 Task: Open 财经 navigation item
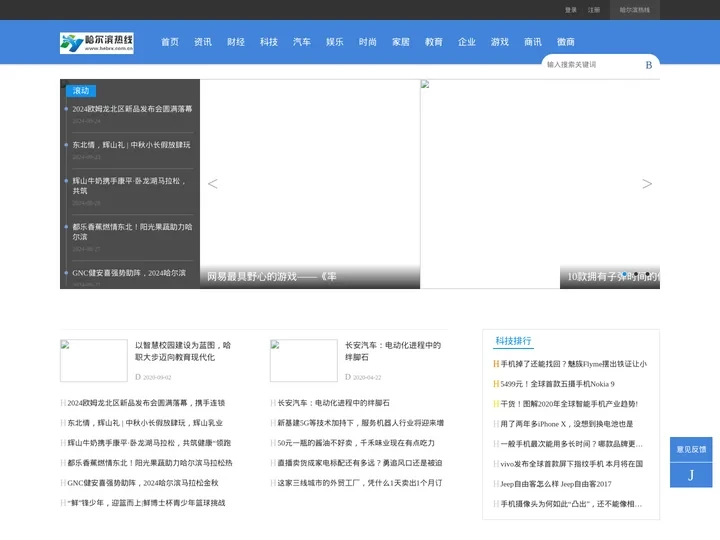click(236, 42)
